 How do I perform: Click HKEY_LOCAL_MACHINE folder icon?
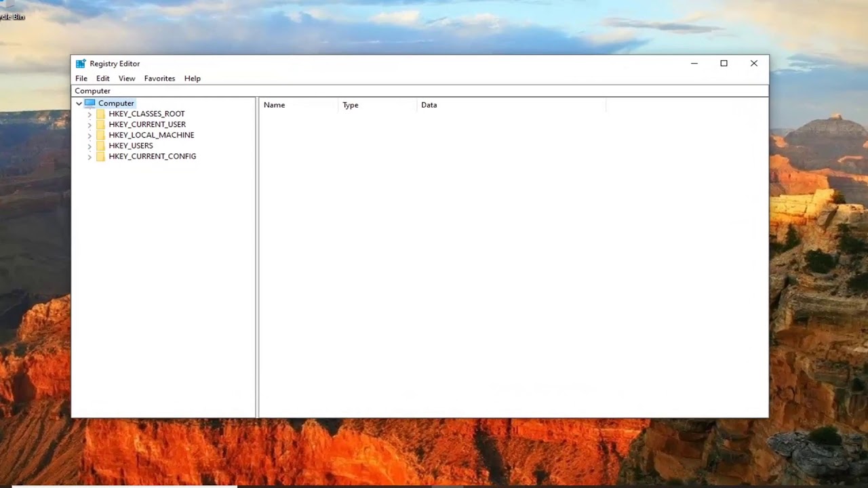click(101, 135)
